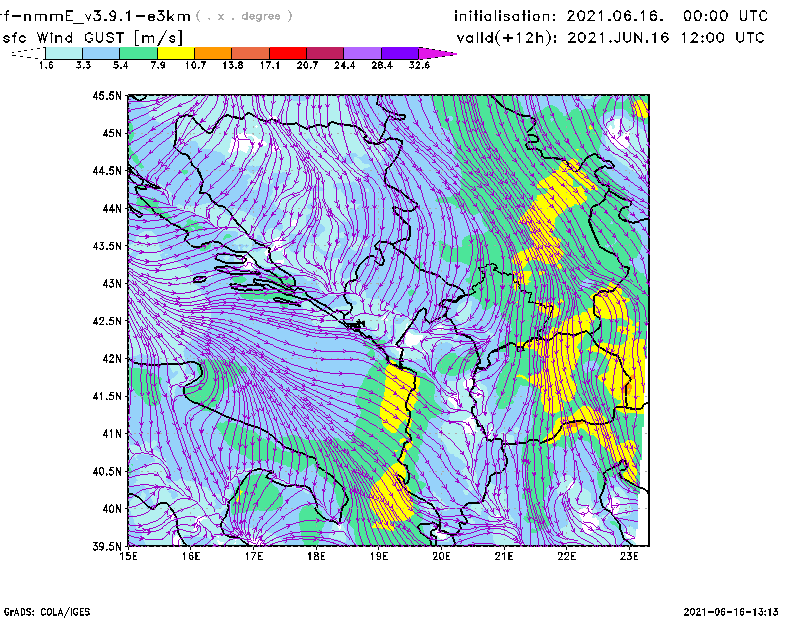
Task: Click the 41N latitude label
Action: tap(112, 434)
